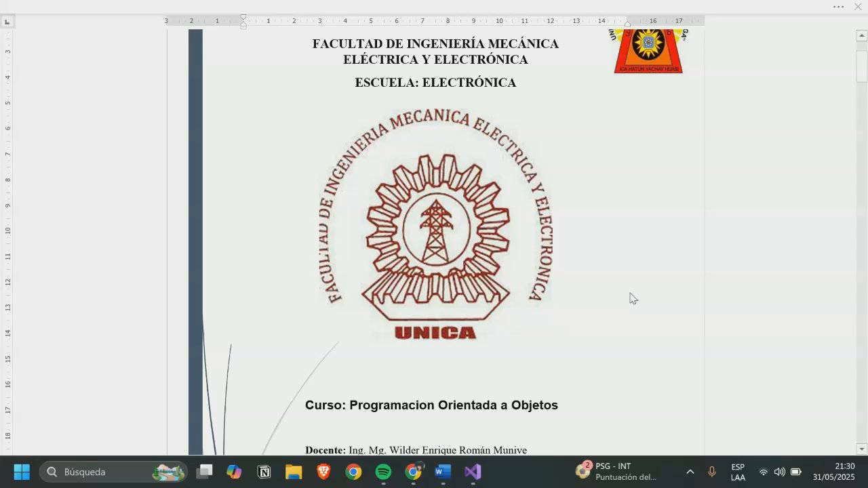Click the heading 'FACULTAD DE INGENIERÍA MECÁNICA'
868x488 pixels.
tap(435, 44)
